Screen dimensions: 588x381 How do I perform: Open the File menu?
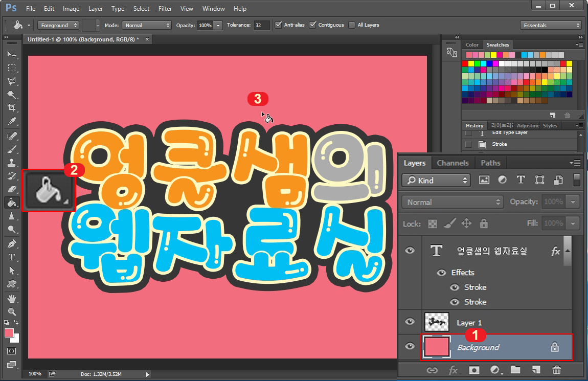pos(31,8)
